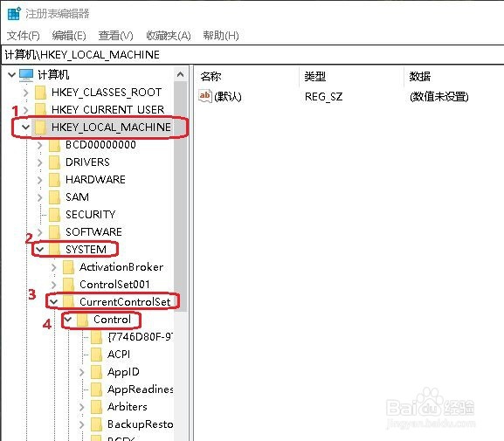The image size is (504, 441).
Task: Open the 查看(V) menu
Action: (x=115, y=35)
